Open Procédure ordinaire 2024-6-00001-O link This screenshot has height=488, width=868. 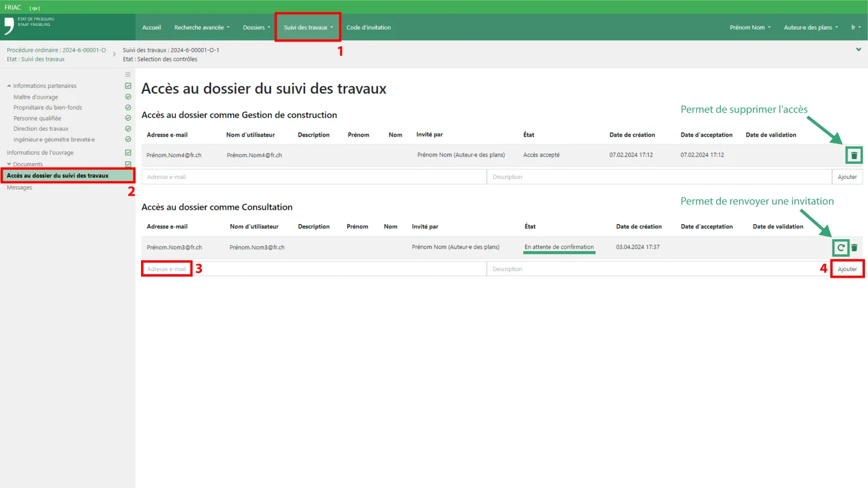pos(56,50)
